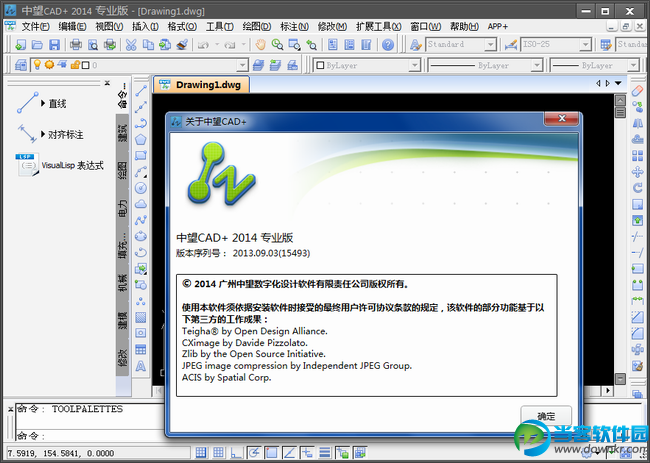Open the undo history dropdown arrow
The width and height of the screenshot is (650, 463).
coord(216,44)
